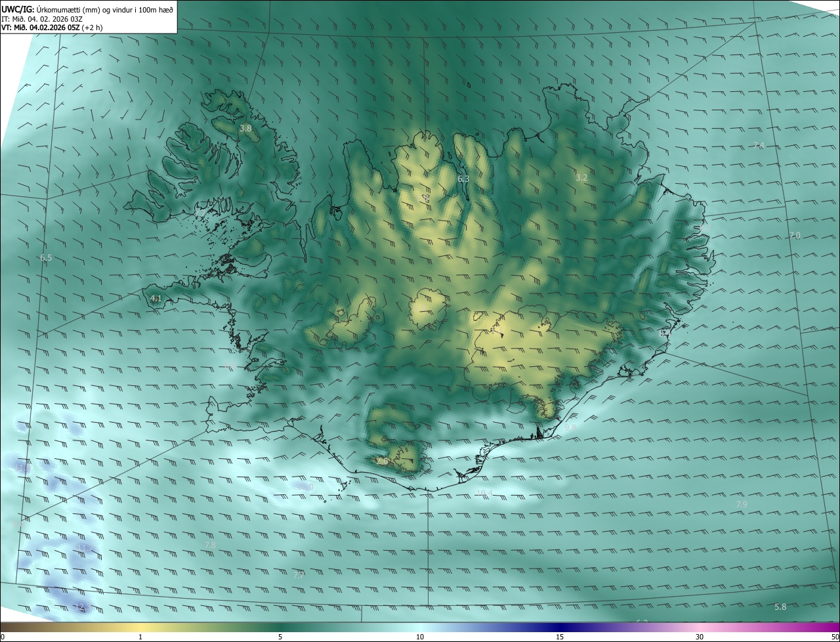Click the 7.0 value label east of Iceland
The width and height of the screenshot is (840, 642).
tap(795, 235)
